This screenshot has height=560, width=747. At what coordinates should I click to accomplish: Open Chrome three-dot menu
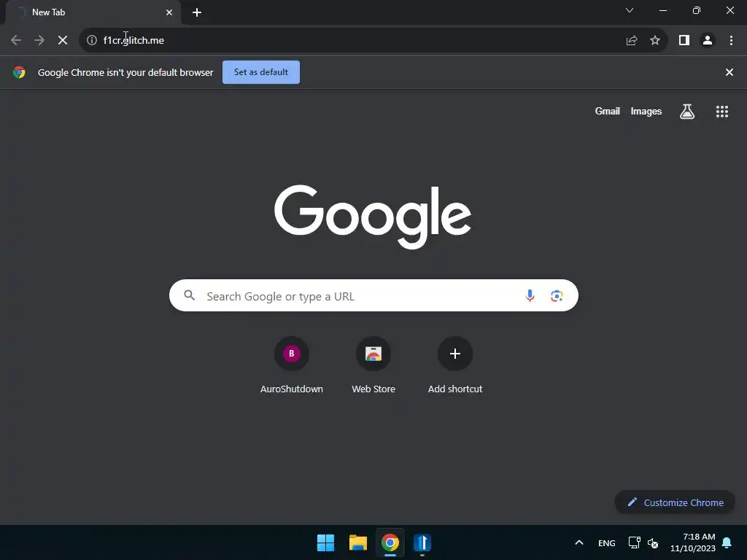(731, 41)
